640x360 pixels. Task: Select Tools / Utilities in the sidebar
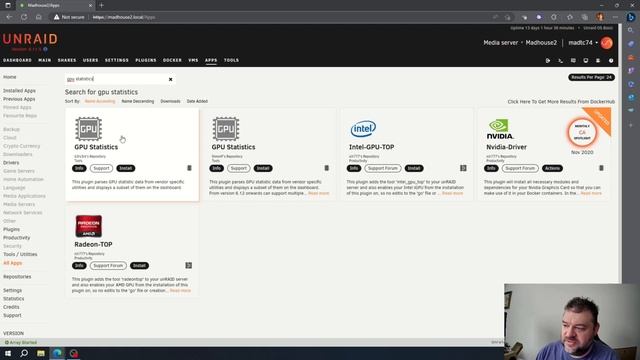[x=20, y=254]
